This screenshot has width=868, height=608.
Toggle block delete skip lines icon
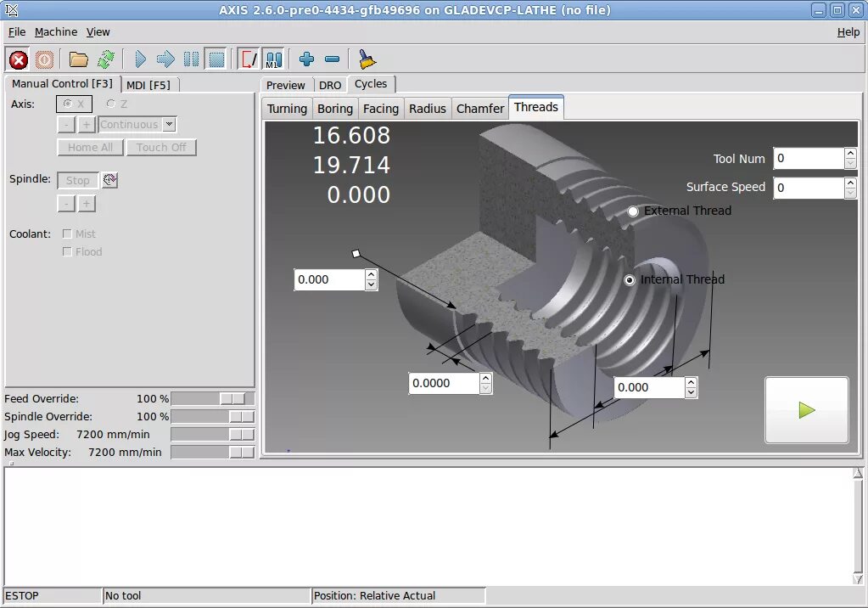[249, 59]
